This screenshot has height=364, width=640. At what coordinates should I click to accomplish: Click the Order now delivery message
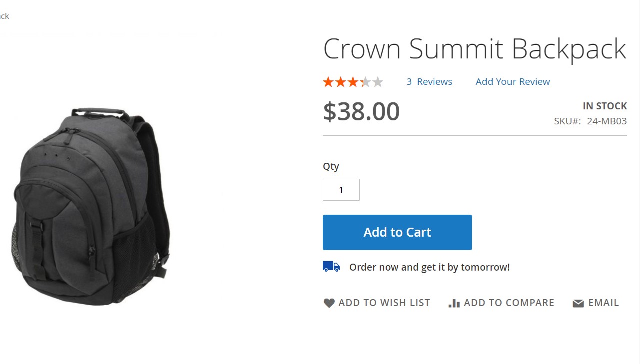(x=429, y=267)
